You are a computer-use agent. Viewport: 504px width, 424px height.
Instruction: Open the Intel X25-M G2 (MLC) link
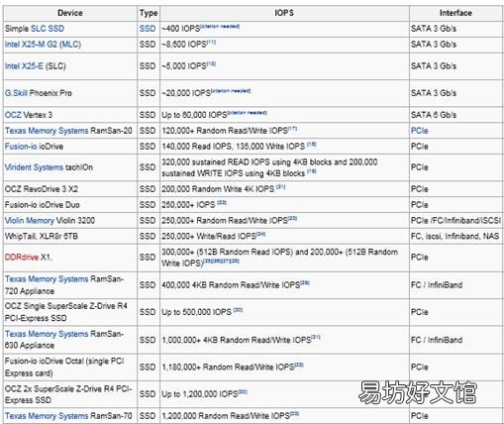click(x=43, y=45)
